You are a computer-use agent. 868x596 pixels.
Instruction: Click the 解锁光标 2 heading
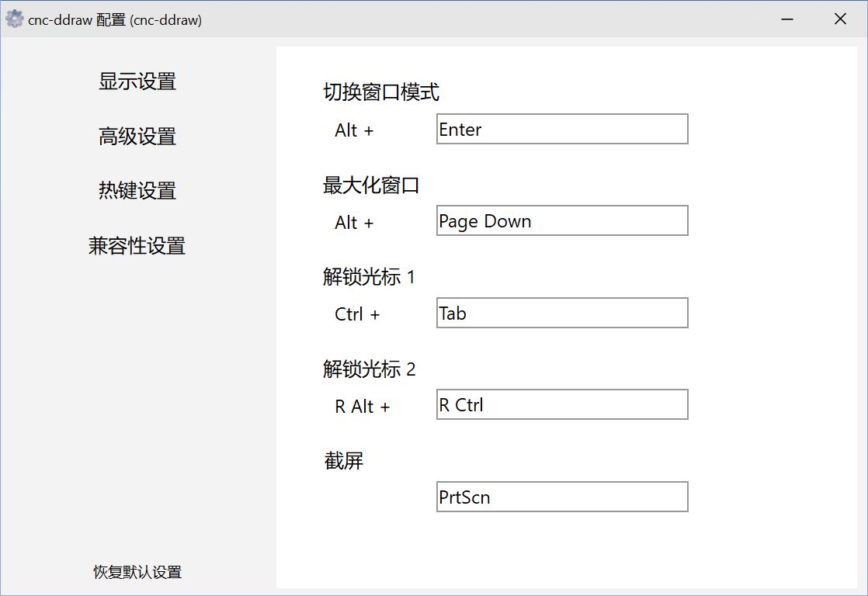[370, 369]
